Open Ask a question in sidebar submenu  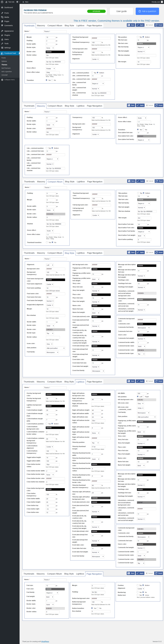point(6,71)
